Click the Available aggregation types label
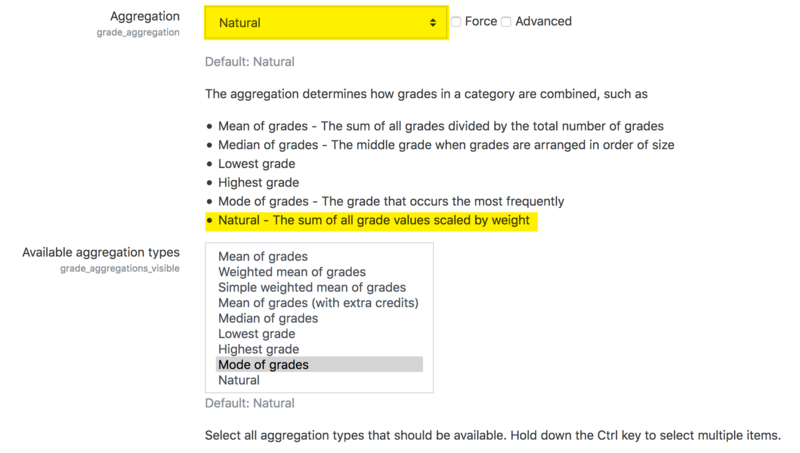Image resolution: width=800 pixels, height=453 pixels. (x=101, y=252)
